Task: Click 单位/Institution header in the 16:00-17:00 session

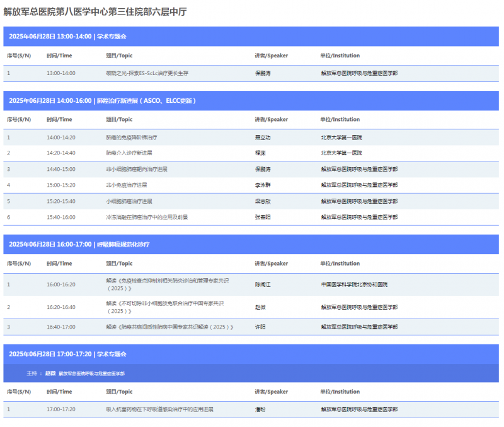Action: tap(340, 264)
